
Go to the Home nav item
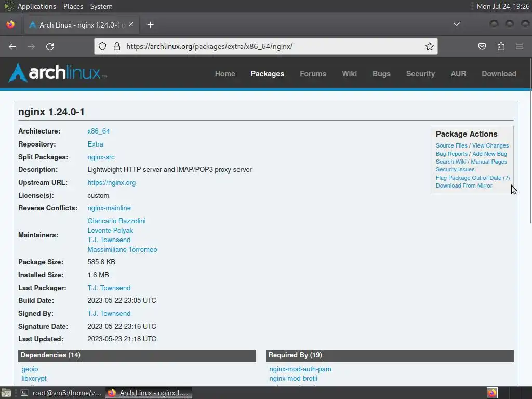click(x=225, y=74)
